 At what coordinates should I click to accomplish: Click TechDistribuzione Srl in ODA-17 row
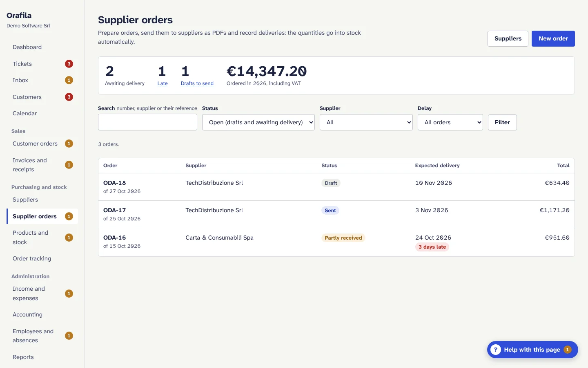click(214, 210)
